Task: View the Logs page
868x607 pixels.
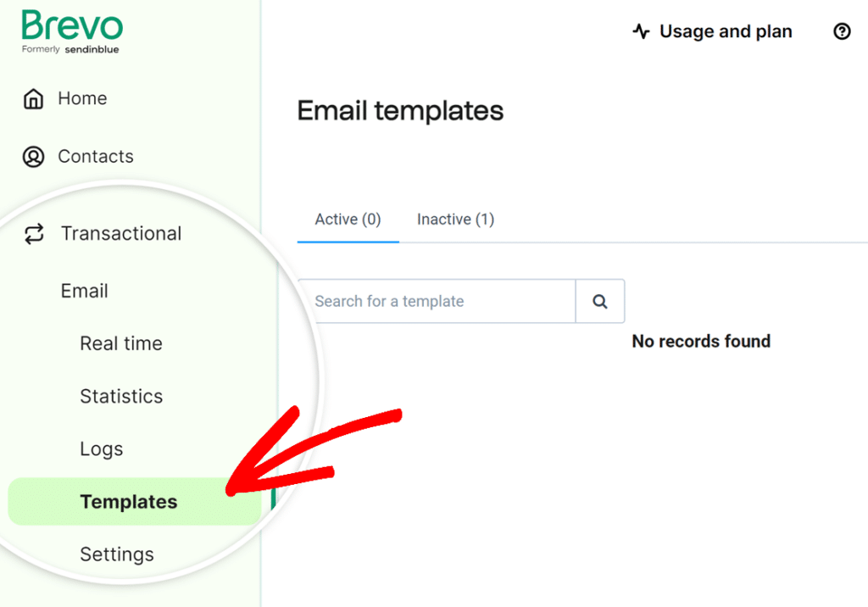Action: tap(102, 449)
